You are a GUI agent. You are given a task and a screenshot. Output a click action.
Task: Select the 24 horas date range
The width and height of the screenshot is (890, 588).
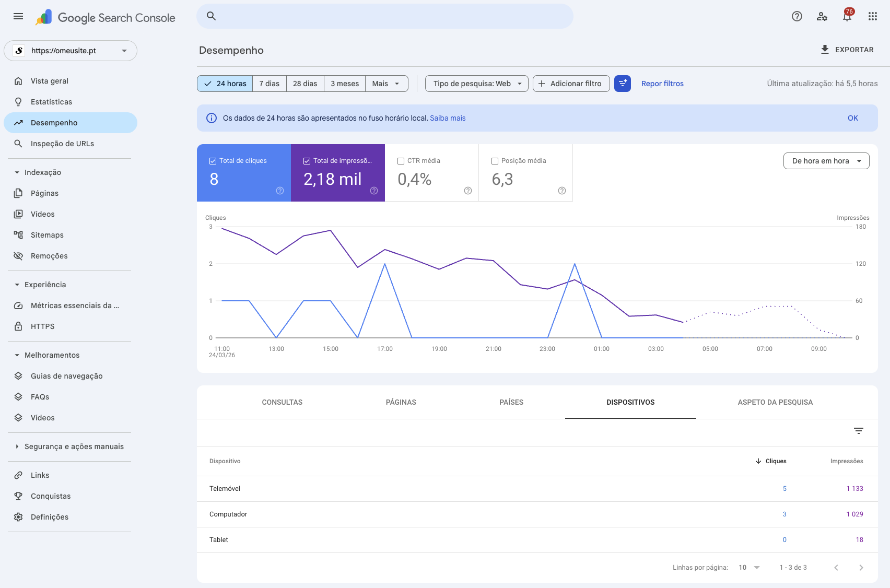[225, 84]
